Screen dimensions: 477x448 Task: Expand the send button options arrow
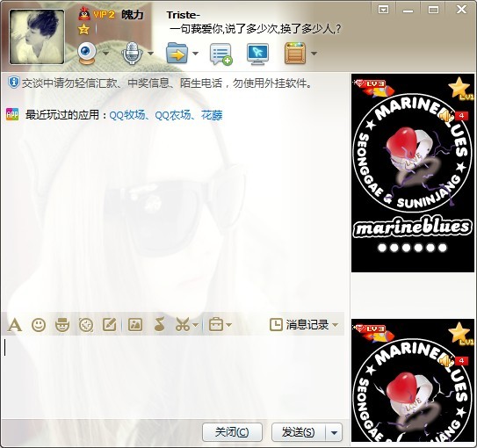334,432
